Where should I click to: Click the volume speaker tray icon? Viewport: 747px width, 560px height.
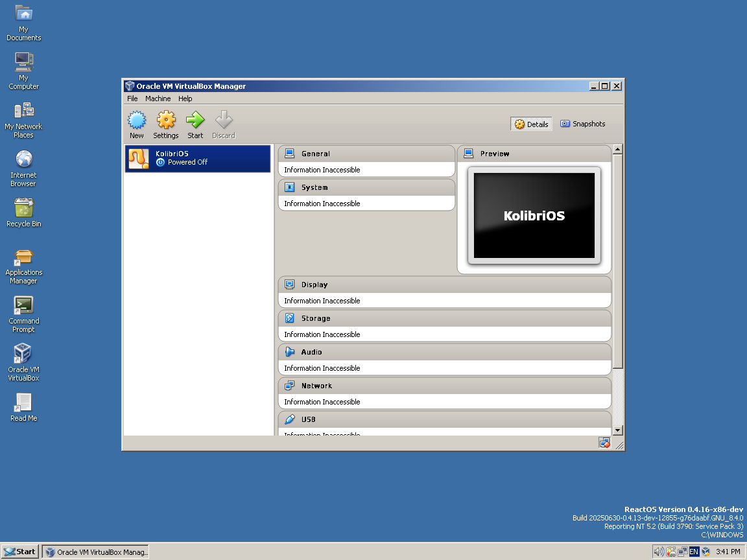click(658, 552)
